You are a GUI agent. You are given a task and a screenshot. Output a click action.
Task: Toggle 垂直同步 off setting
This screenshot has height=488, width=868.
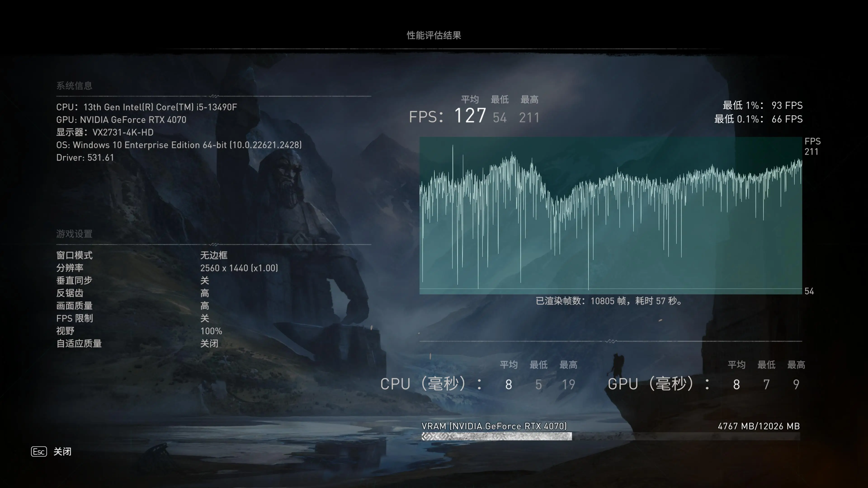click(203, 280)
